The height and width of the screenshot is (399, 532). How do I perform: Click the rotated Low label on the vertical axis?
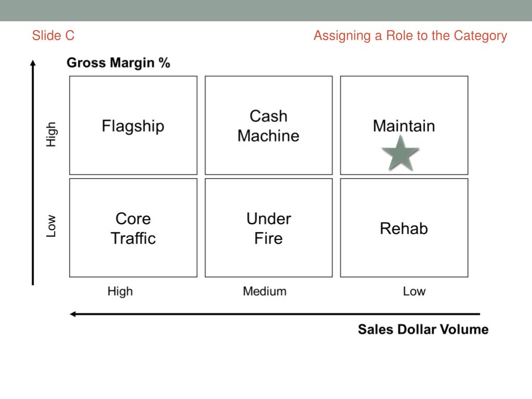pyautogui.click(x=51, y=226)
